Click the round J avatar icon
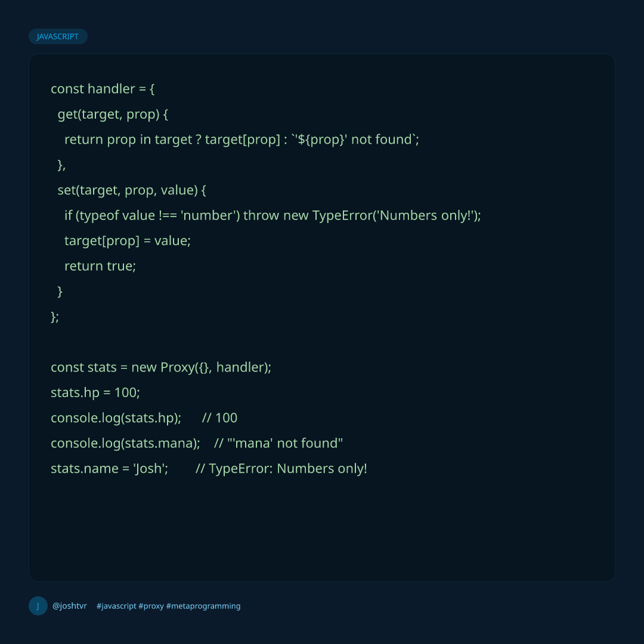The image size is (644, 644). [x=38, y=606]
